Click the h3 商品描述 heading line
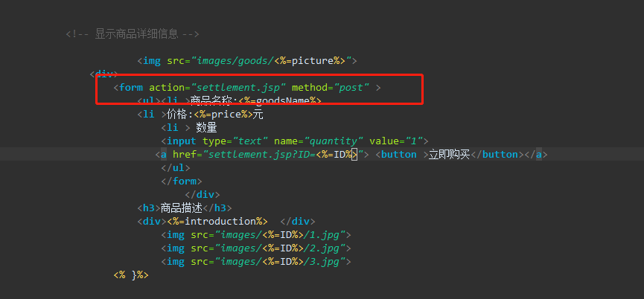Screen dimensions: 644x299 (x=185, y=208)
